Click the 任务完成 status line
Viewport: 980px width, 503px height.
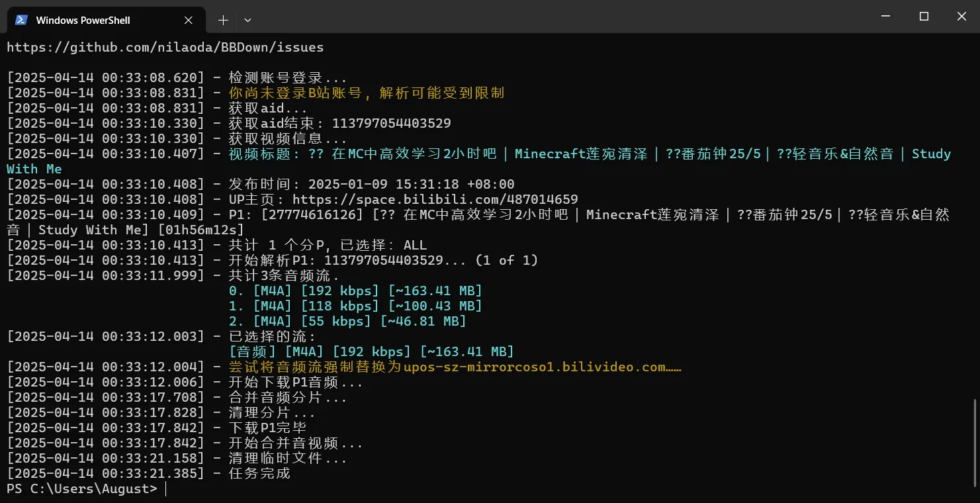pos(259,473)
